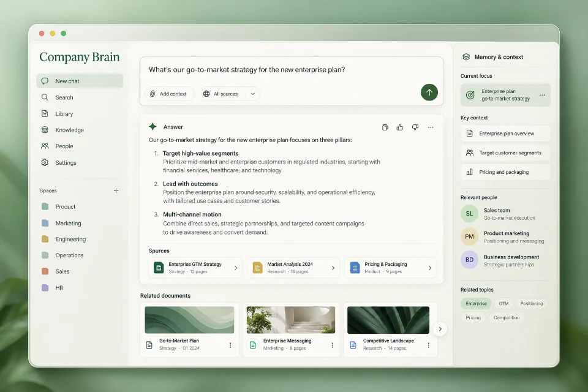Show next related documents with arrow

[x=440, y=329]
